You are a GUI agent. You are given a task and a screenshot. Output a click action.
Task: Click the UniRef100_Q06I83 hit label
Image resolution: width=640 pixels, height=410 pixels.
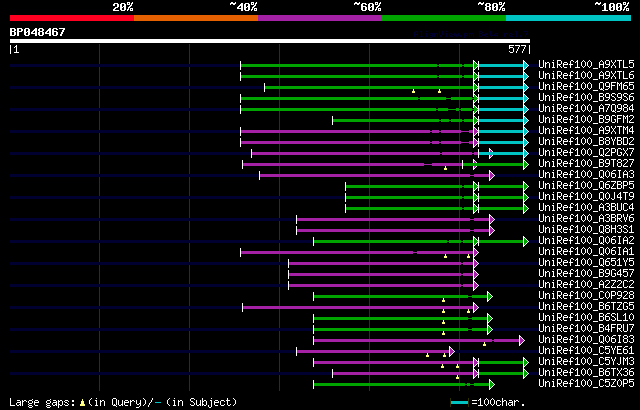coord(586,340)
